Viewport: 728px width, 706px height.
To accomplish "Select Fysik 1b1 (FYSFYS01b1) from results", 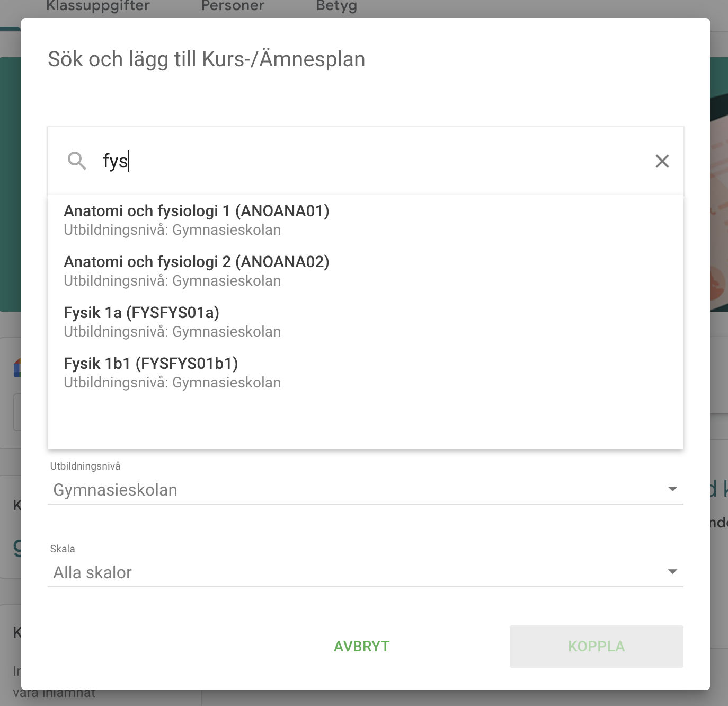I will (x=151, y=364).
